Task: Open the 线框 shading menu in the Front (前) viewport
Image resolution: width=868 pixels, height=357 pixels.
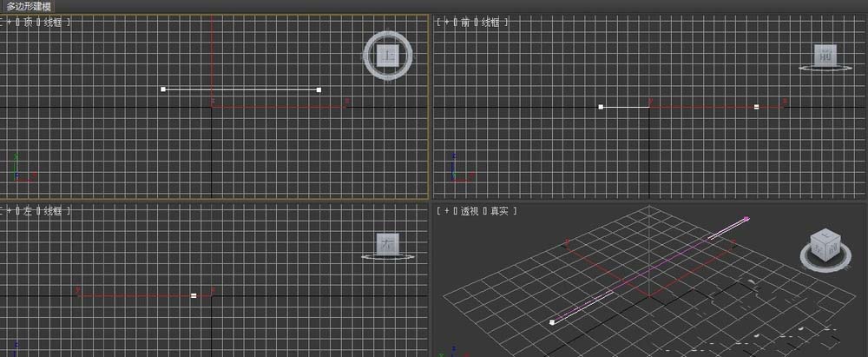Action: click(x=490, y=23)
